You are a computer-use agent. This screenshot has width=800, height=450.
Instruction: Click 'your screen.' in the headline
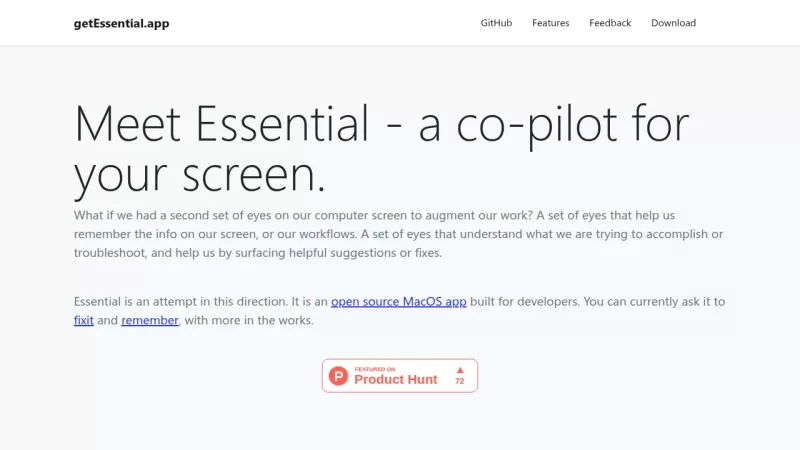[200, 175]
